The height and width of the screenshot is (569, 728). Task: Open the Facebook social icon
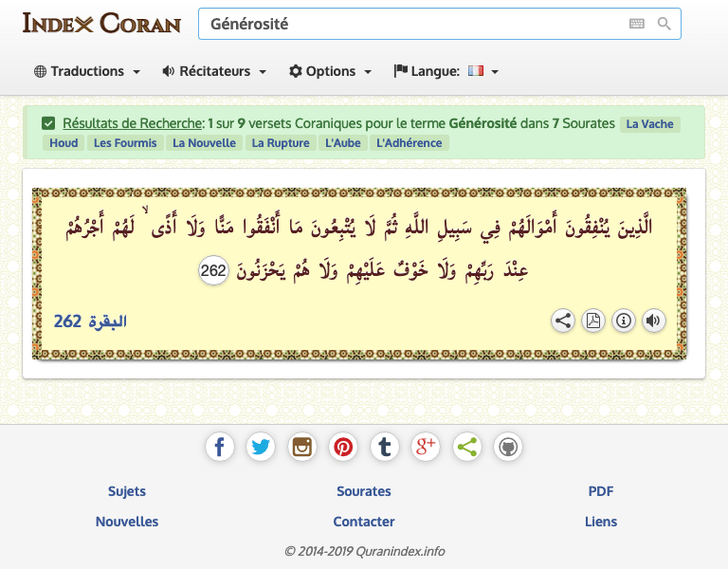point(220,447)
